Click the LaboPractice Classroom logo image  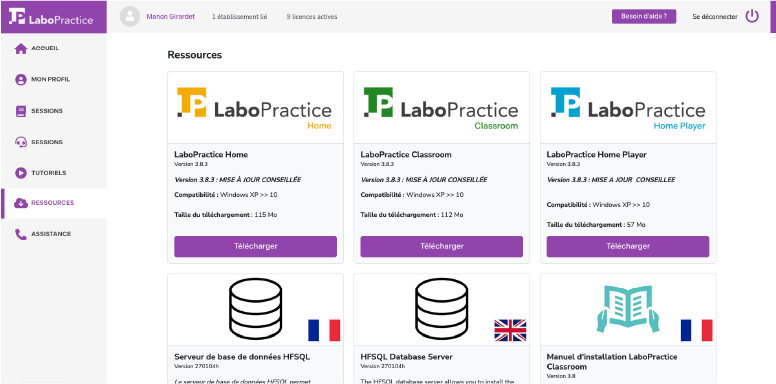coord(441,109)
